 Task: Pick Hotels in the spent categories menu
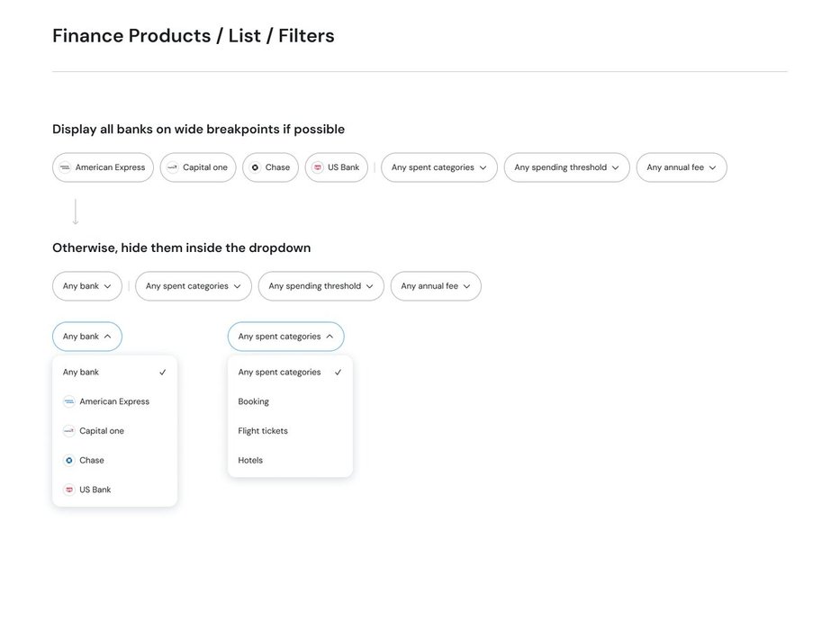pyautogui.click(x=250, y=461)
